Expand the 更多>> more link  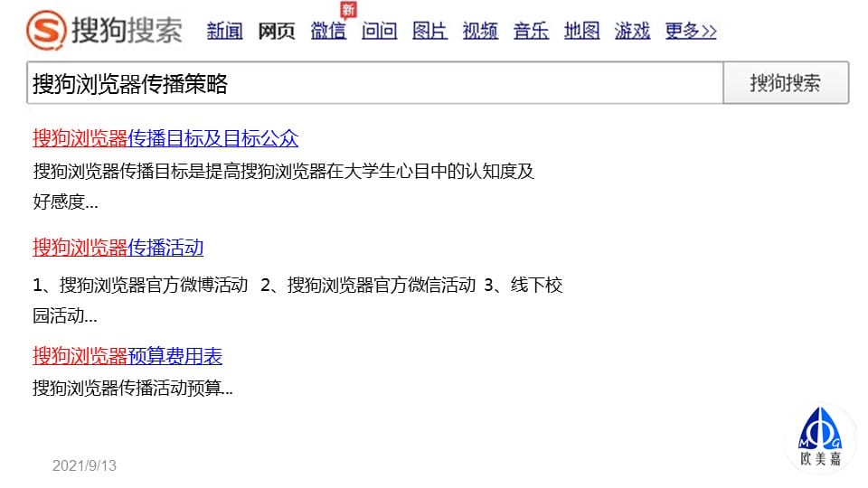tap(691, 31)
